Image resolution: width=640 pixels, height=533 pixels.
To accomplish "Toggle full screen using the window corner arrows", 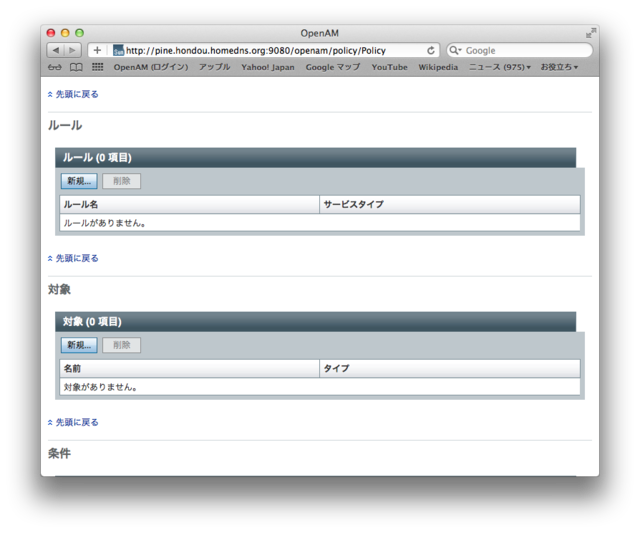I will click(591, 33).
